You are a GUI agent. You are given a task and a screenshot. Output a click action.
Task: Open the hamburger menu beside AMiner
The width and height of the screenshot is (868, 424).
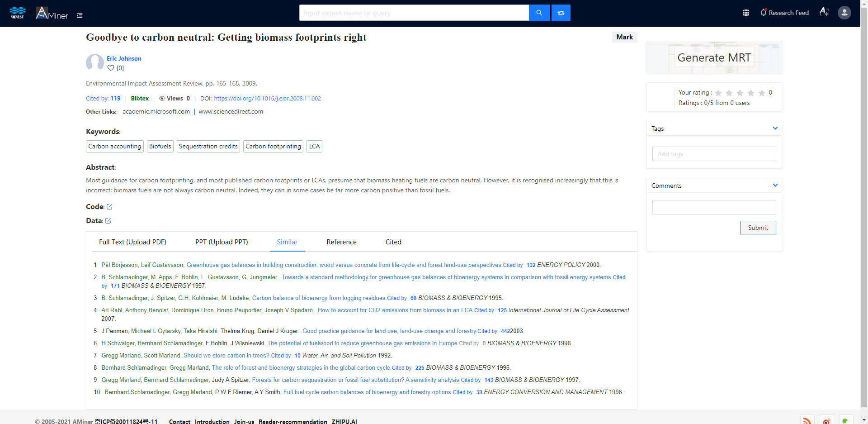click(80, 15)
